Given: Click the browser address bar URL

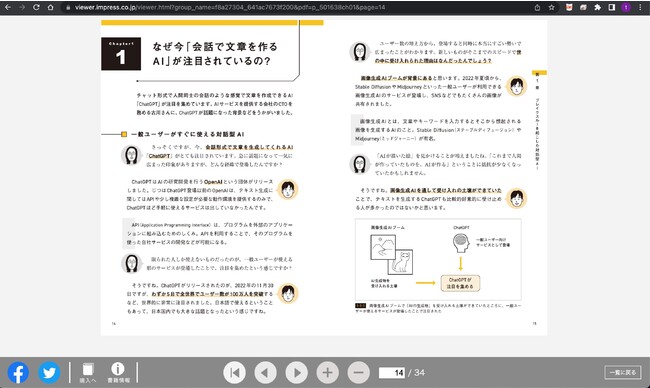Looking at the screenshot, I should tap(230, 7).
